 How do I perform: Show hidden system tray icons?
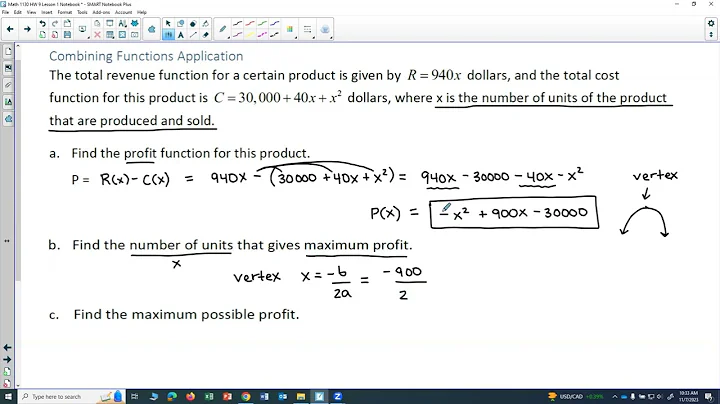pyautogui.click(x=614, y=396)
